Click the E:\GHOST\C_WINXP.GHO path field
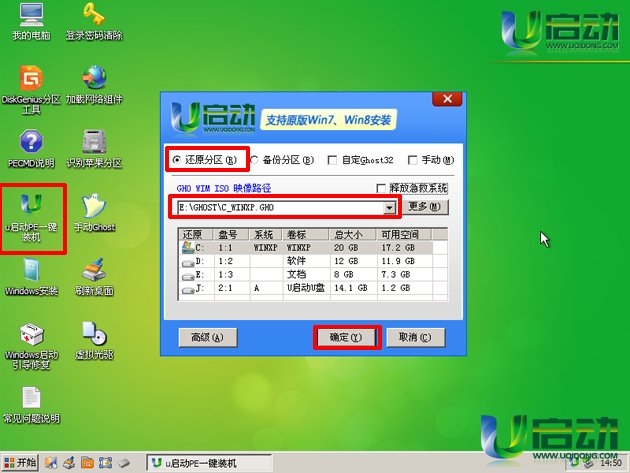 [280, 208]
